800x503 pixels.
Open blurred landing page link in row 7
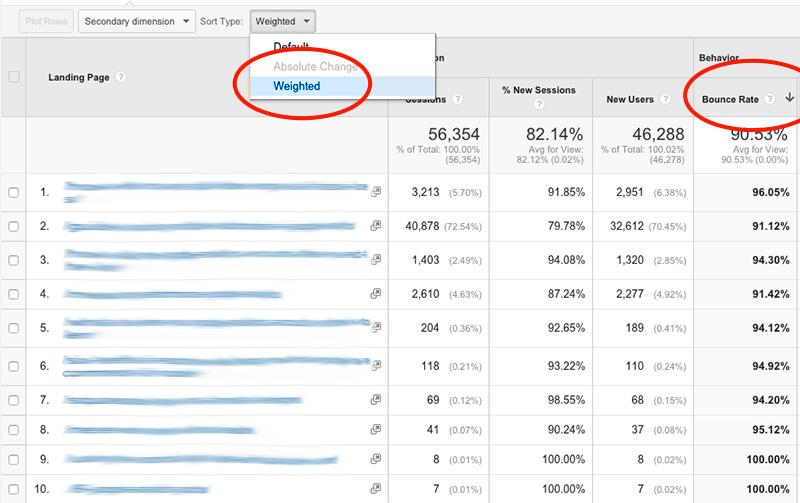coord(183,400)
